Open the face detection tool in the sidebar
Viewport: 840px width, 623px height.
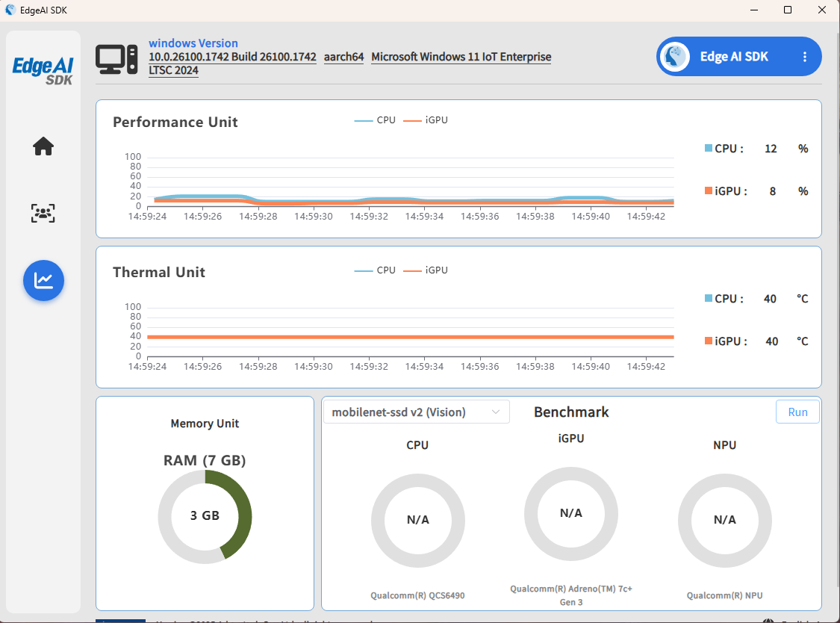43,214
